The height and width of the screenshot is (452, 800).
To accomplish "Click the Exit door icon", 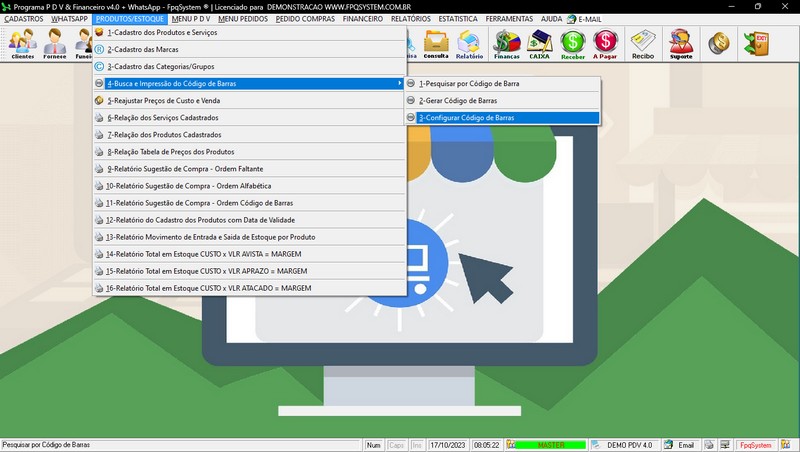I will pyautogui.click(x=754, y=43).
